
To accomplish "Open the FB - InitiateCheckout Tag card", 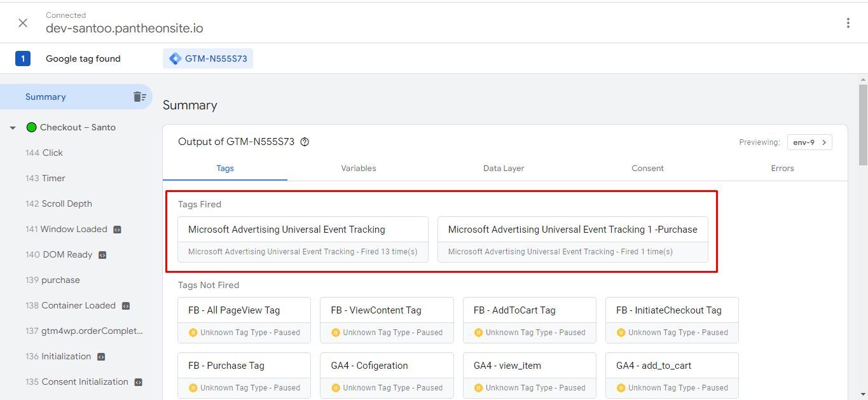I will point(672,320).
